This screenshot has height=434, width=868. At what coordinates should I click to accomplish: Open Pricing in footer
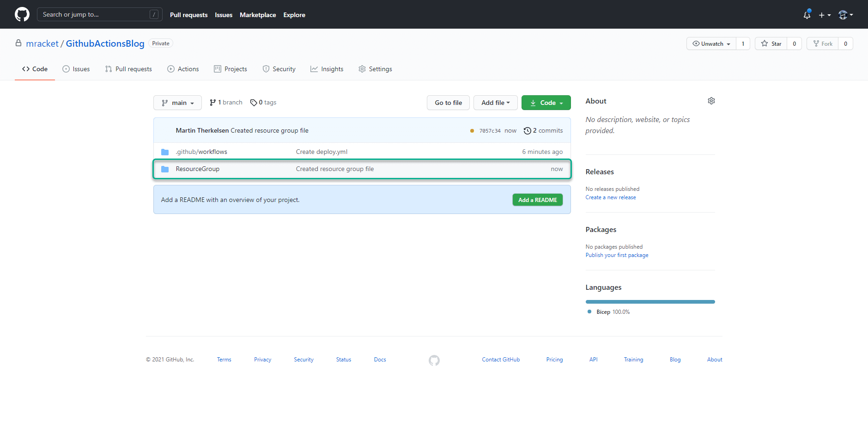(x=554, y=360)
